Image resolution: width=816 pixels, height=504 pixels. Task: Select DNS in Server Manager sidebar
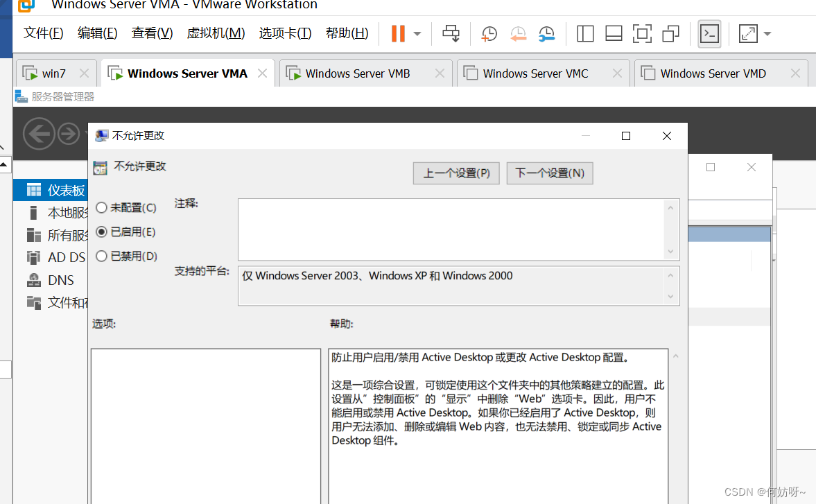click(x=60, y=280)
